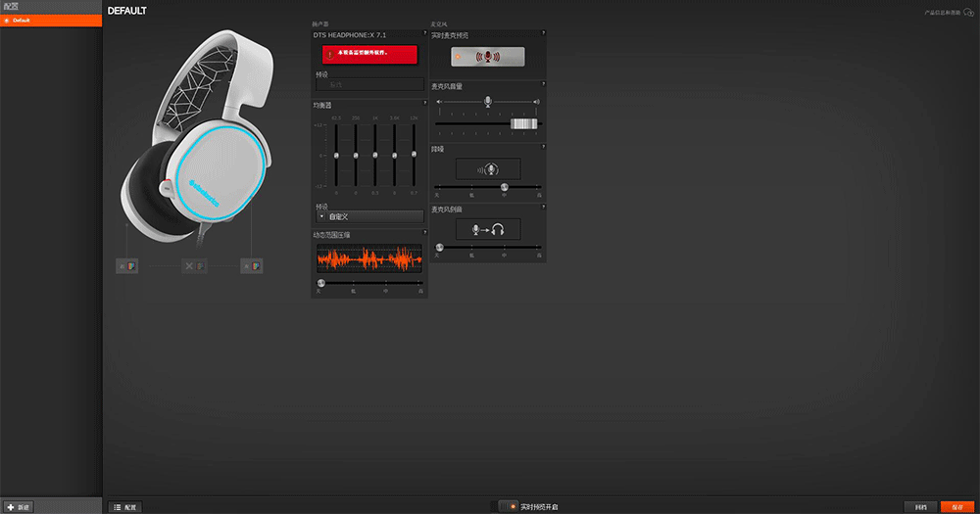Open help for live mic preview panel
980x514 pixels.
543,33
